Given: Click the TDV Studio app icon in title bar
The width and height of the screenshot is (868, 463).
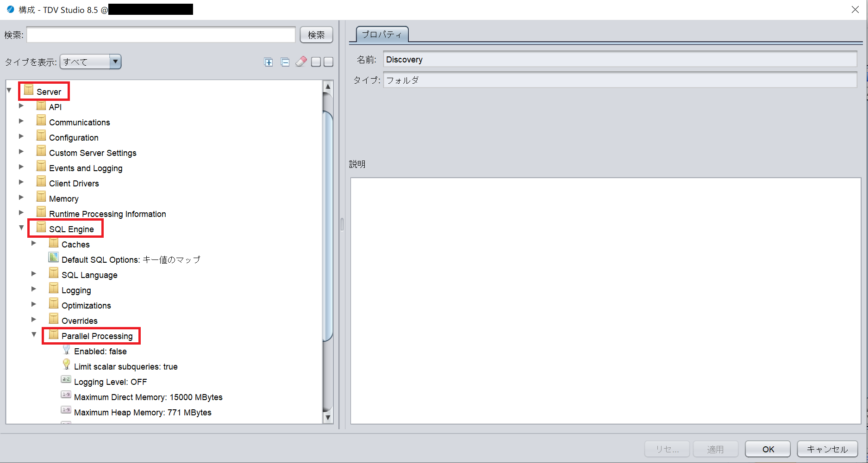Looking at the screenshot, I should (x=10, y=9).
